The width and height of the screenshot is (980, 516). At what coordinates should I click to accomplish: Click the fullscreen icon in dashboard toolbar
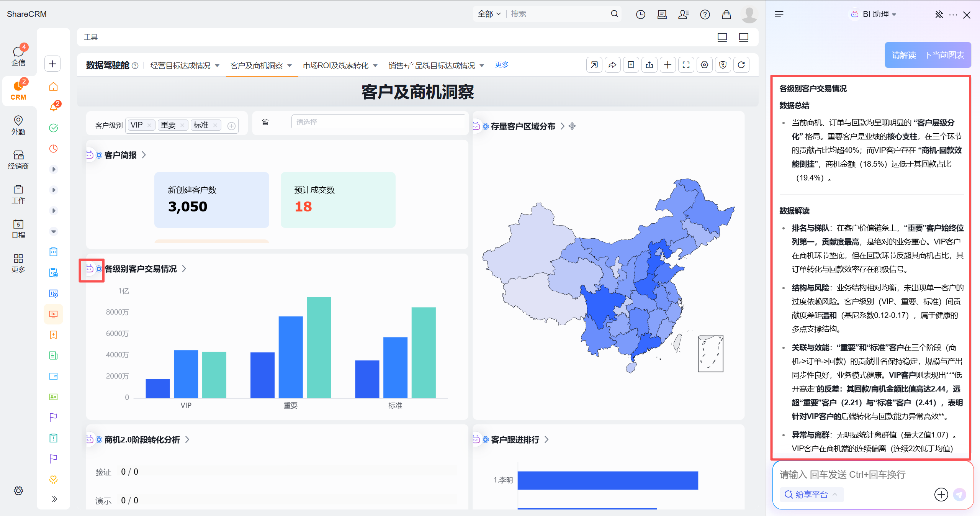tap(686, 65)
